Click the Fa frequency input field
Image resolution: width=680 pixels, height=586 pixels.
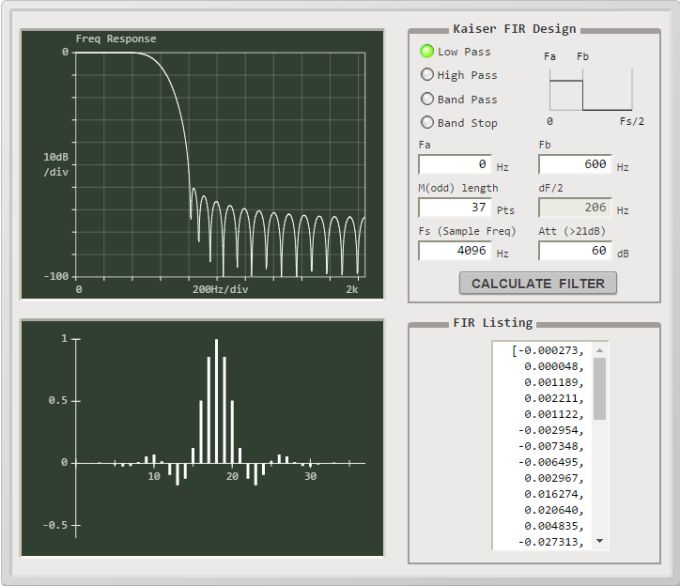coord(455,164)
